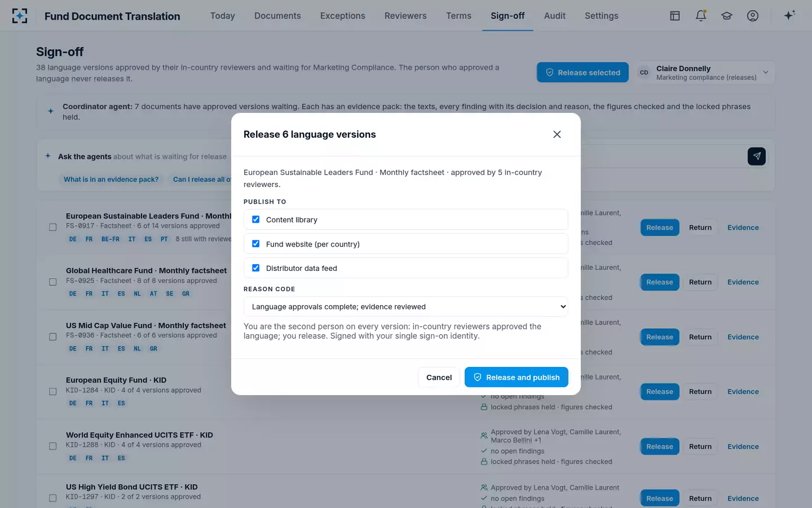Screen dimensions: 812x508
Task: Select the World Equity Enhanced UCITS ETF checkbox
Action: click(x=53, y=446)
